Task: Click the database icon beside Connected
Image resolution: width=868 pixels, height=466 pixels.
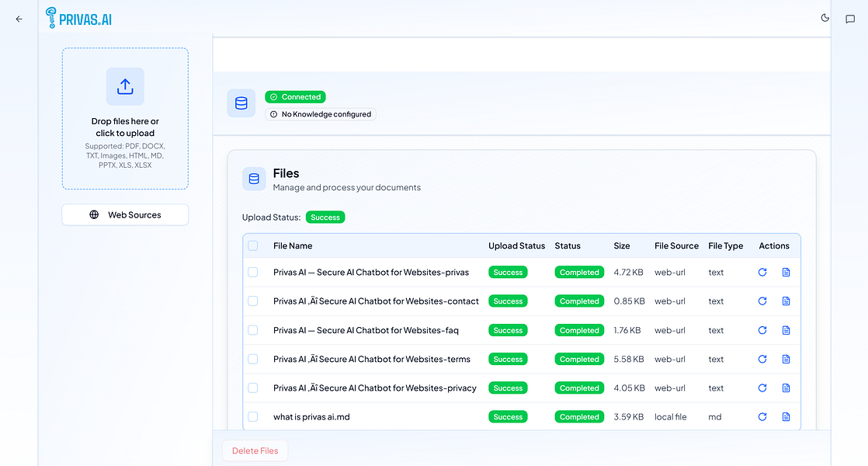Action: pos(241,103)
